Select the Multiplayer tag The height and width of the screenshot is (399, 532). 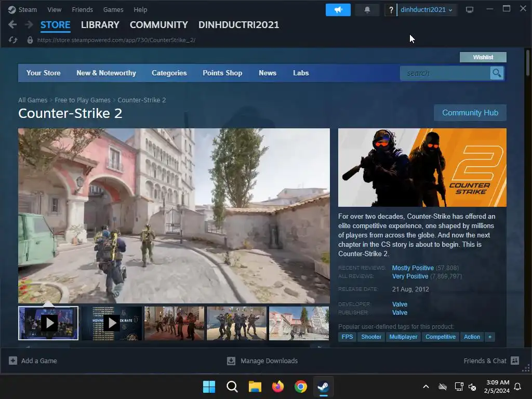403,337
